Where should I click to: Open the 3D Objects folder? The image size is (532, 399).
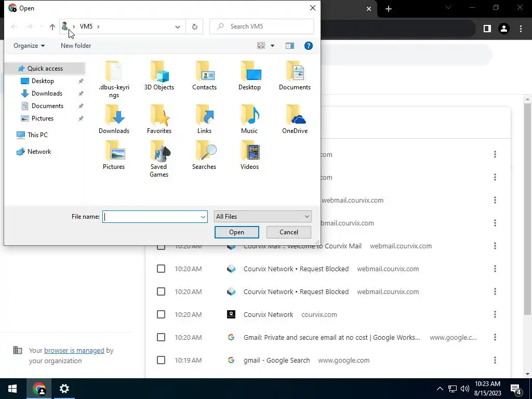coord(159,76)
